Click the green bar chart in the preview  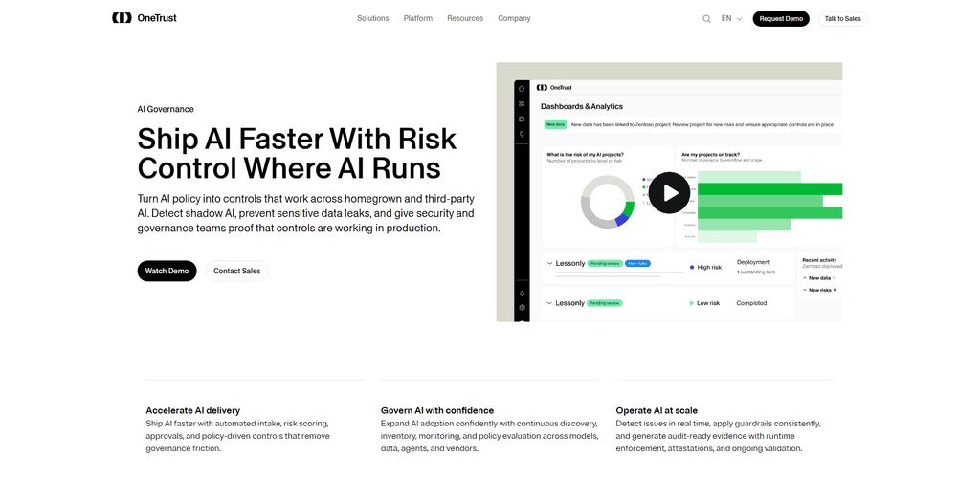coord(770,207)
